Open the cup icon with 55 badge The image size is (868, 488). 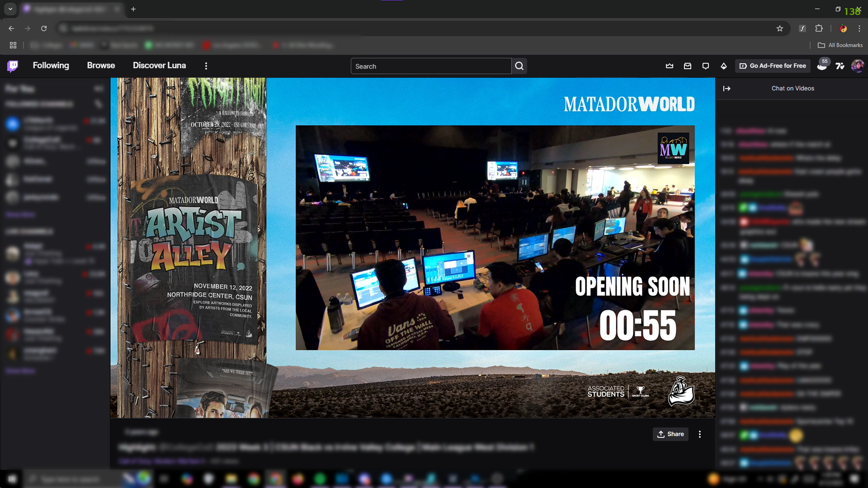(x=822, y=66)
